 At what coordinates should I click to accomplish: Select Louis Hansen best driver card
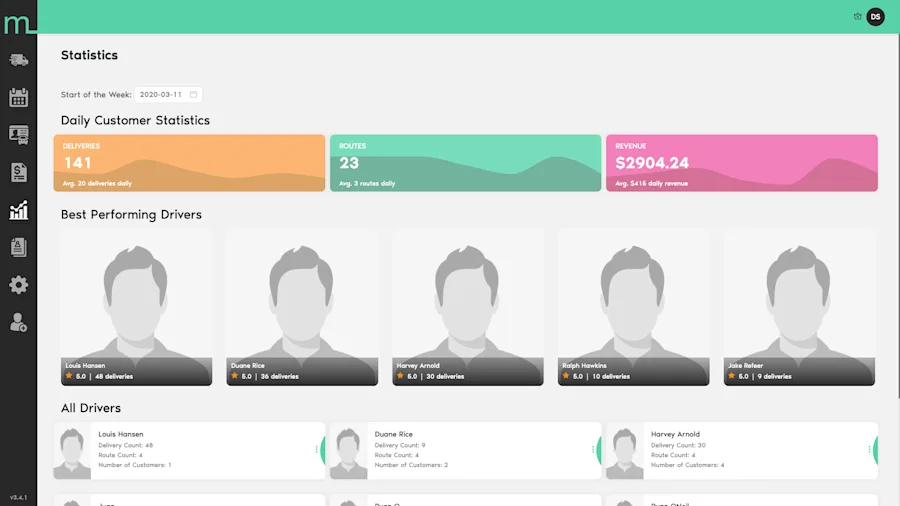click(x=137, y=308)
